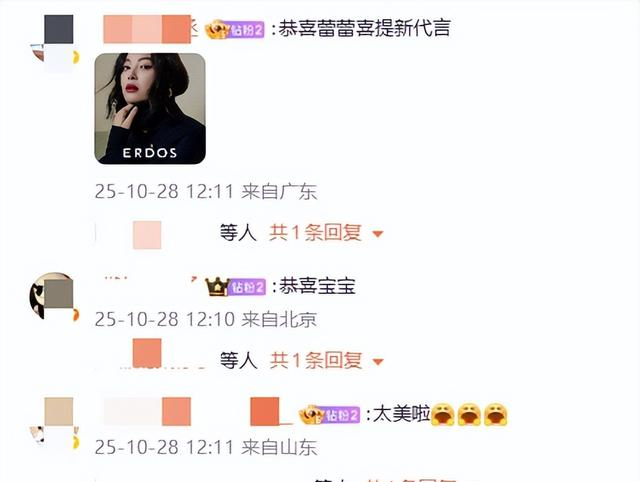Click the orange arrow under 恭喜宝宝 replies

[x=378, y=362]
